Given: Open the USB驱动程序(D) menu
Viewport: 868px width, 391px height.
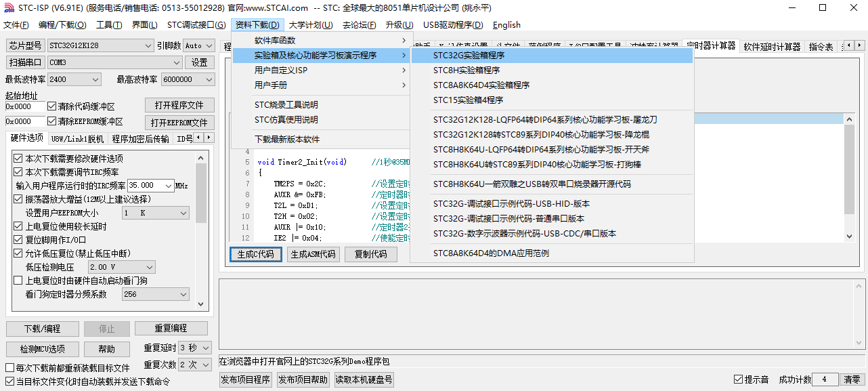Looking at the screenshot, I should pos(453,25).
